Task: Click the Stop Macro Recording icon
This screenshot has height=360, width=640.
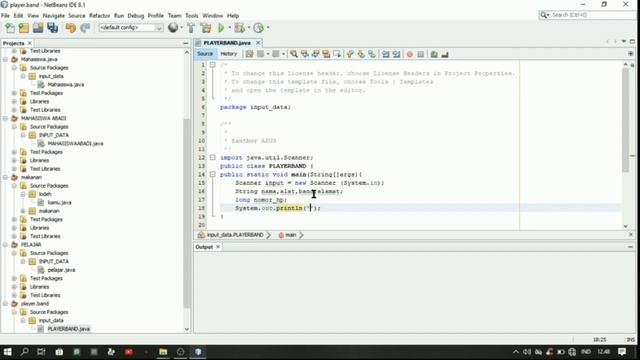Action: pyautogui.click(x=420, y=54)
